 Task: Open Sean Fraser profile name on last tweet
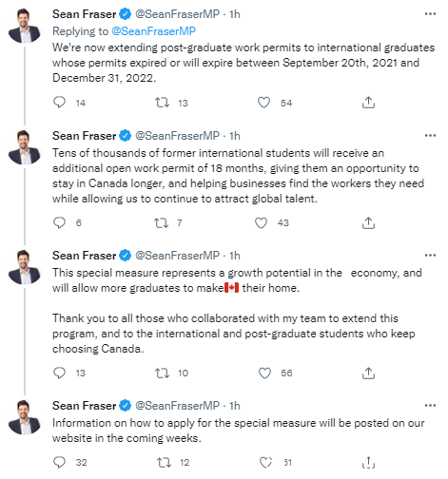(85, 406)
